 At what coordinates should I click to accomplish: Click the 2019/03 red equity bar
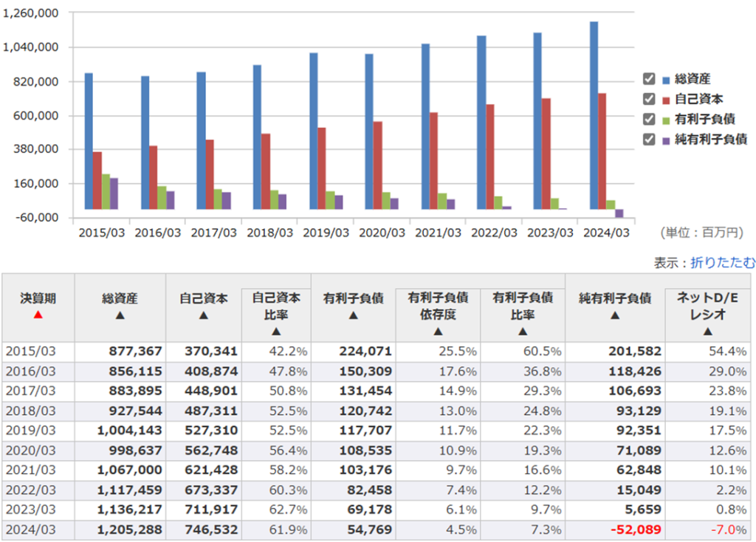tap(321, 174)
